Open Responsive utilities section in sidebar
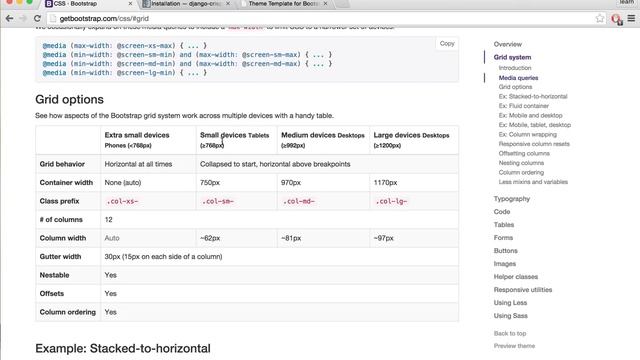Screen dimensions: 640x360 [x=523, y=290]
